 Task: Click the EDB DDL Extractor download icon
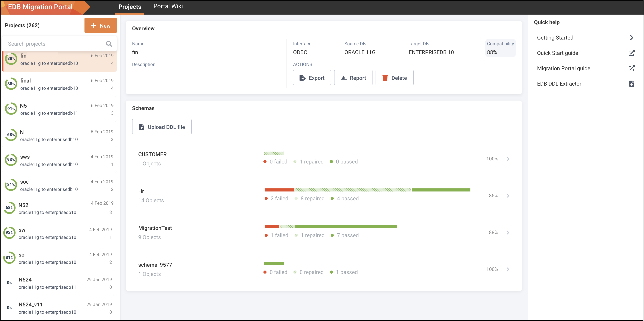click(x=632, y=84)
